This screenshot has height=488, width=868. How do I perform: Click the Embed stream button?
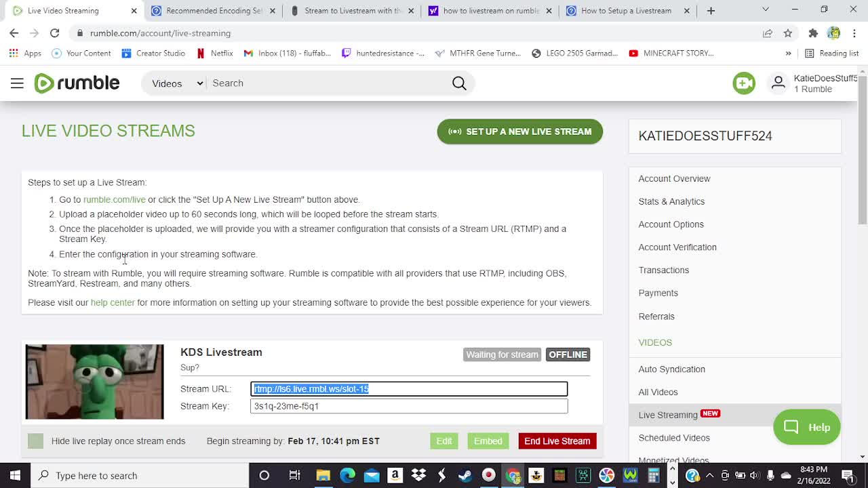click(x=488, y=441)
